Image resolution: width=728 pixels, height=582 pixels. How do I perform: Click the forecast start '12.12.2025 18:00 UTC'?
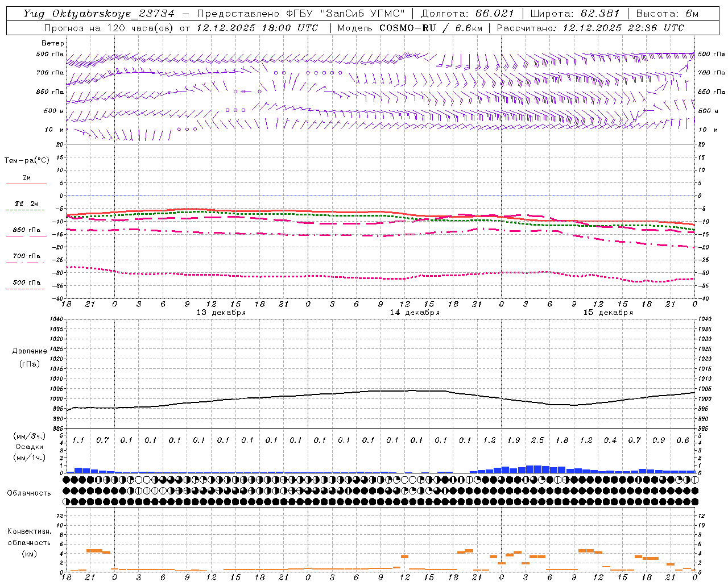pyautogui.click(x=257, y=28)
